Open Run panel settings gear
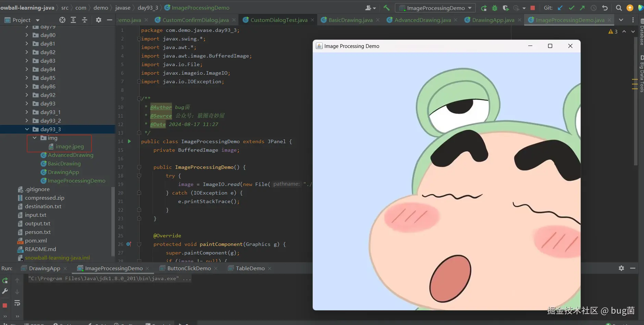The image size is (644, 325). pos(621,268)
